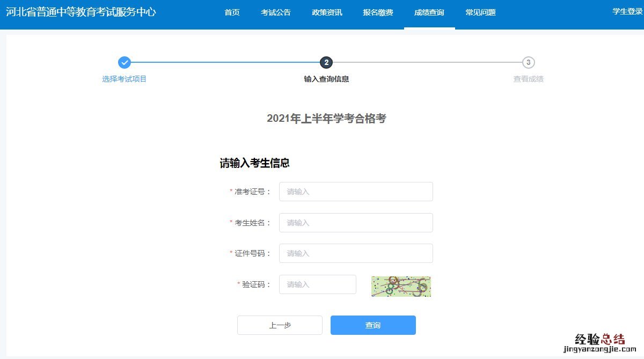Click the 选择考试项目 step label
This screenshot has height=359, width=644.
click(125, 79)
